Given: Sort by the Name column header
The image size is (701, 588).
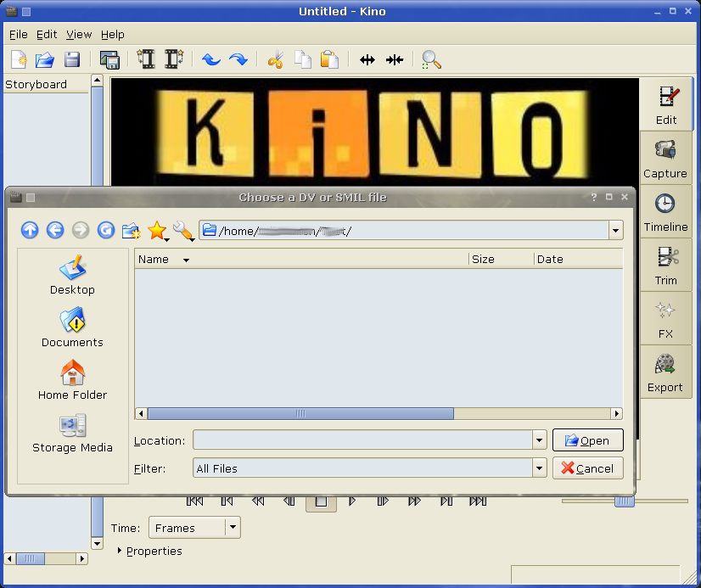Looking at the screenshot, I should [301, 259].
